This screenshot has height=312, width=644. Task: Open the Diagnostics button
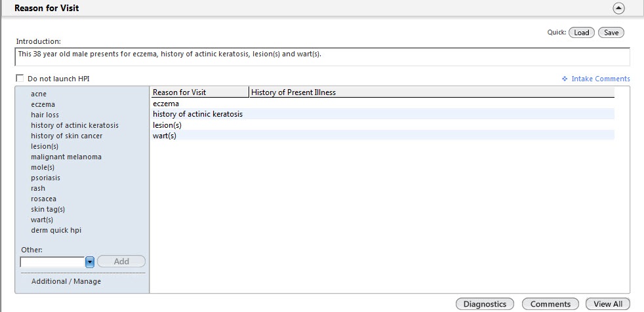point(485,304)
